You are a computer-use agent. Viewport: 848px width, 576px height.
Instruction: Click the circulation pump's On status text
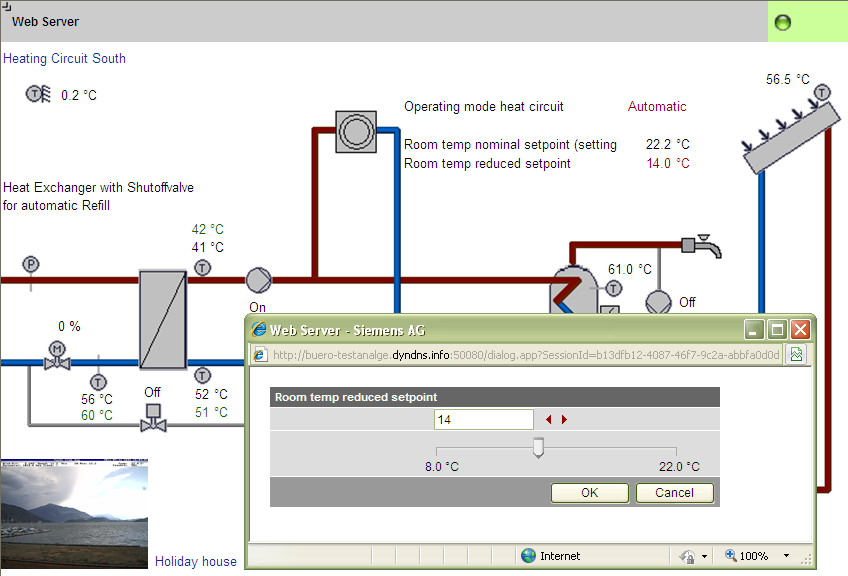pos(257,307)
